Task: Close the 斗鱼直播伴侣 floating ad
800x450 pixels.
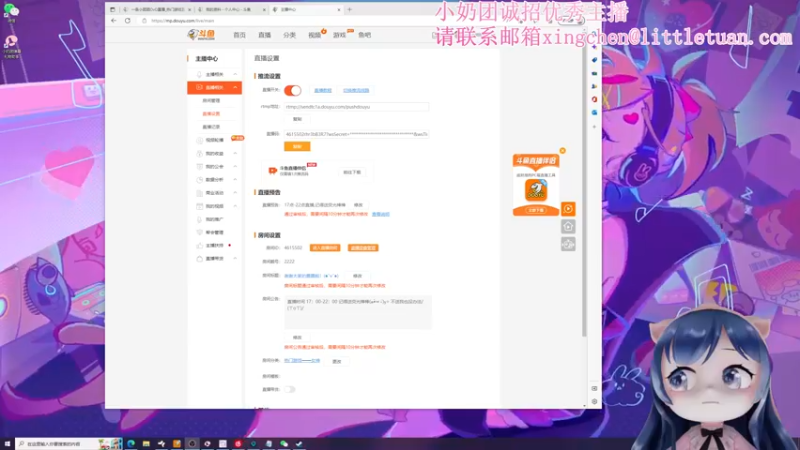Action: coord(563,151)
